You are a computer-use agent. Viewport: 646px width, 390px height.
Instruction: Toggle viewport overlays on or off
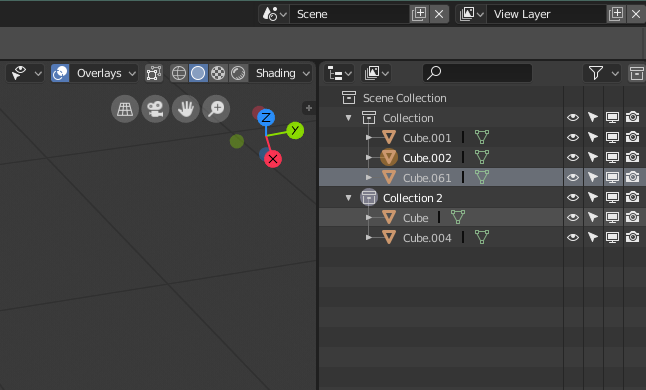coord(60,73)
